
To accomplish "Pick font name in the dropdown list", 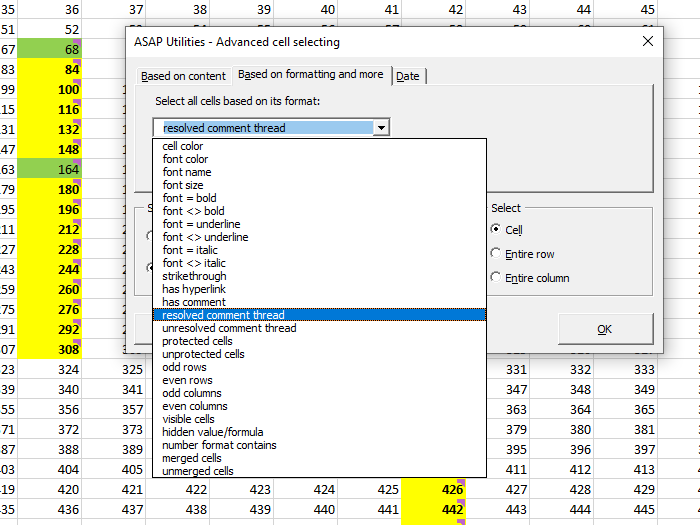I will (319, 172).
